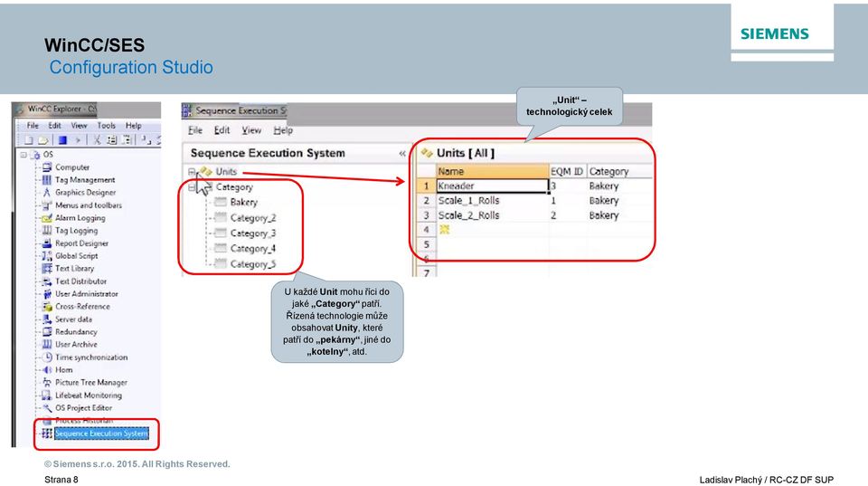Select Category_3 in the tree
868x486 pixels.
253,233
